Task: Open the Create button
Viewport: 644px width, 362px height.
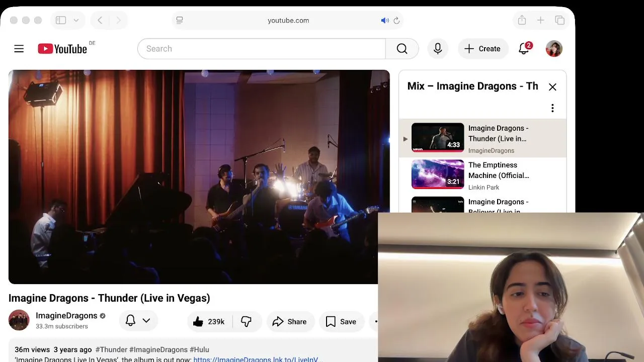Action: 482,49
